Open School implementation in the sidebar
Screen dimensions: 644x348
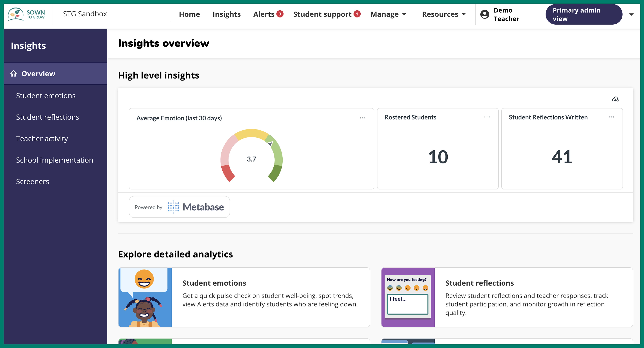pyautogui.click(x=54, y=160)
